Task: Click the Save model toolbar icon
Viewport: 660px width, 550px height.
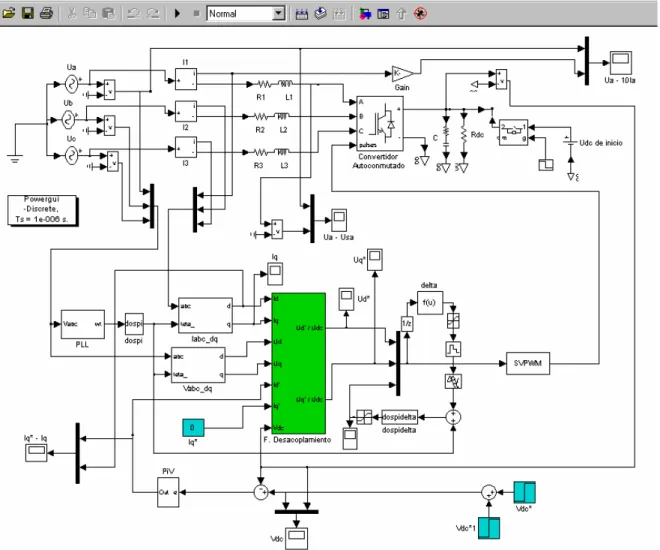Action: 28,13
